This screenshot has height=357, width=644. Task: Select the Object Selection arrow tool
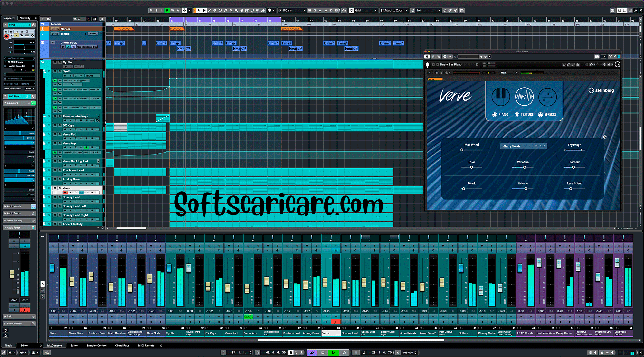tap(199, 10)
